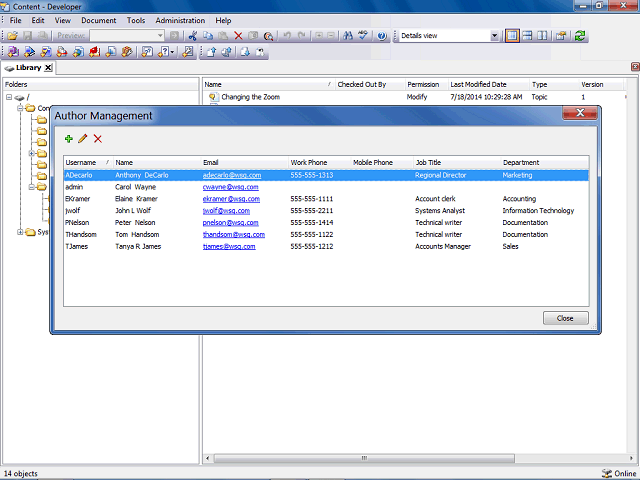Open dropdown arrow beside question mark page icon
640x480 pixels.
point(172,52)
